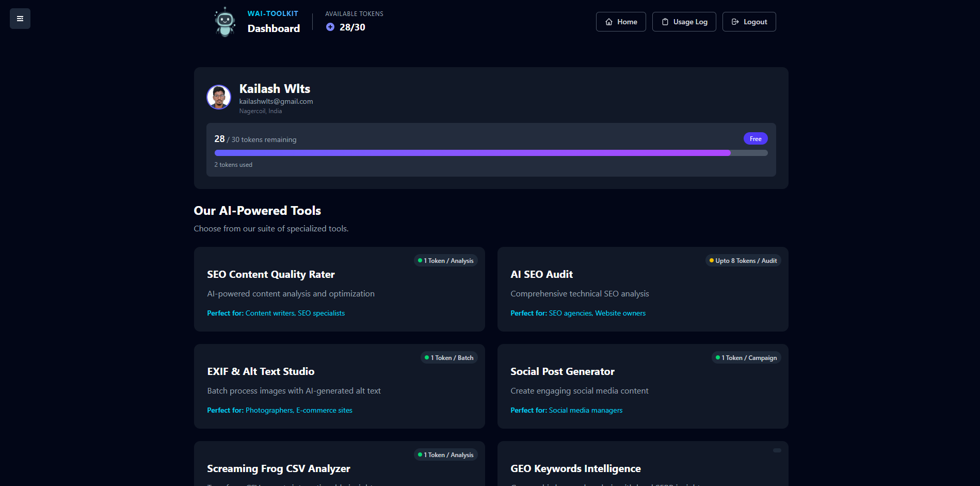Click the token usage progress bar

coord(490,152)
